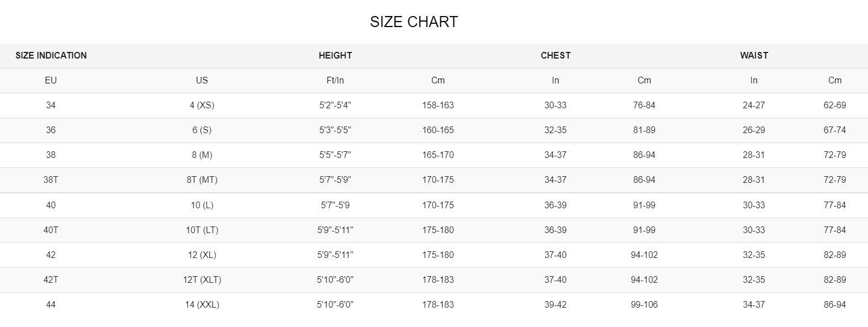Image resolution: width=868 pixels, height=327 pixels.
Task: Select the 14 (XXL) size cell
Action: 202,304
